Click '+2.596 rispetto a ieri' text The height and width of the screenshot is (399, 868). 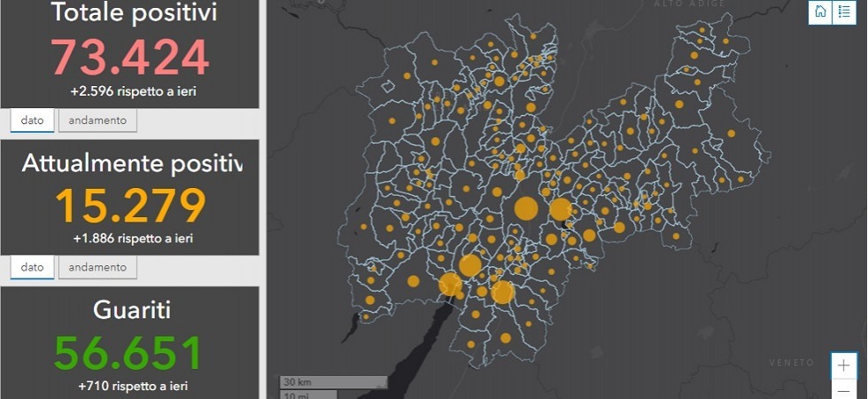point(134,91)
